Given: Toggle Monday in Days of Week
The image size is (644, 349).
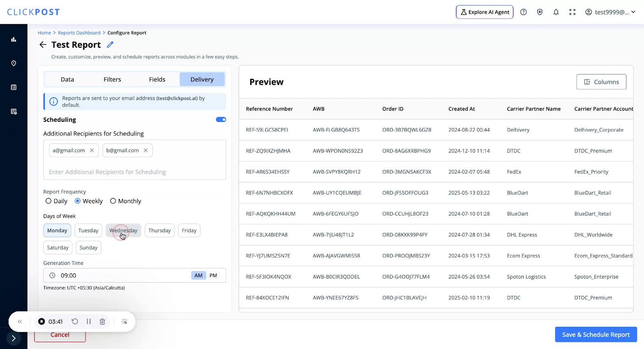Looking at the screenshot, I should pos(57,230).
